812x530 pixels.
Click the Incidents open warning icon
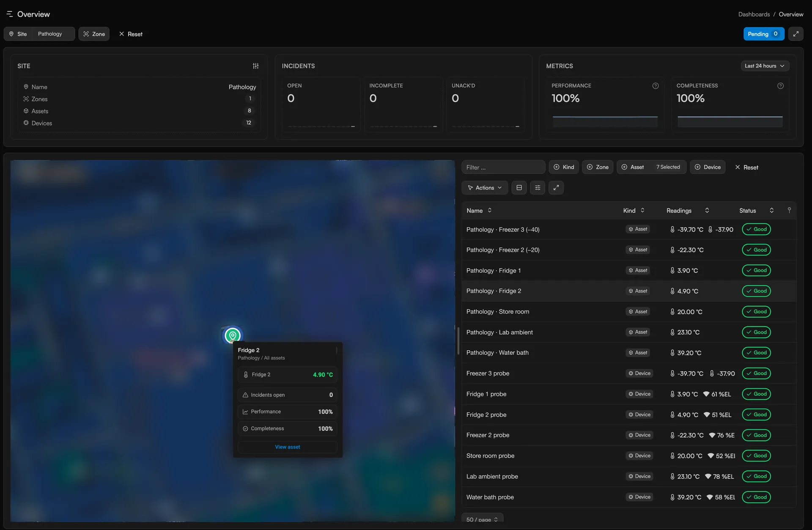245,395
